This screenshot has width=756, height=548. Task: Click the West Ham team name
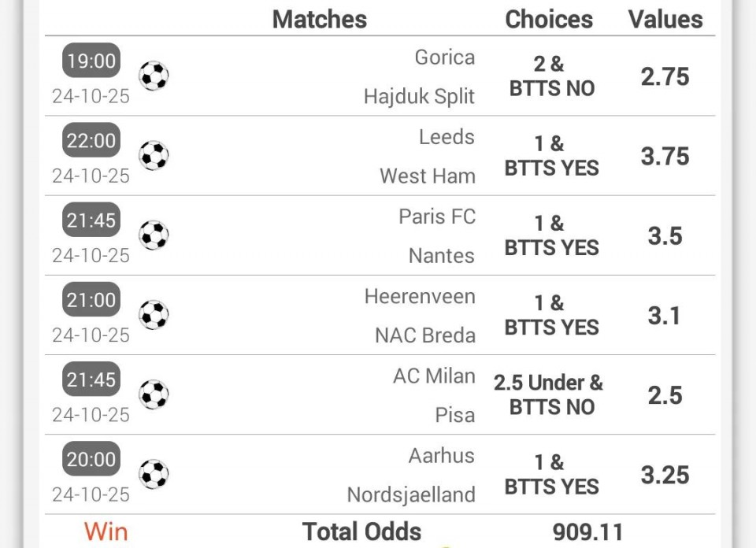[x=428, y=176]
